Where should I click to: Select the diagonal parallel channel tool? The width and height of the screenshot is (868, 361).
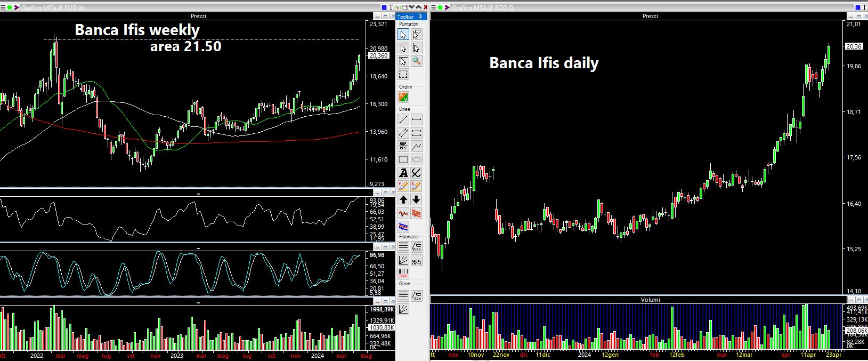pos(403,133)
